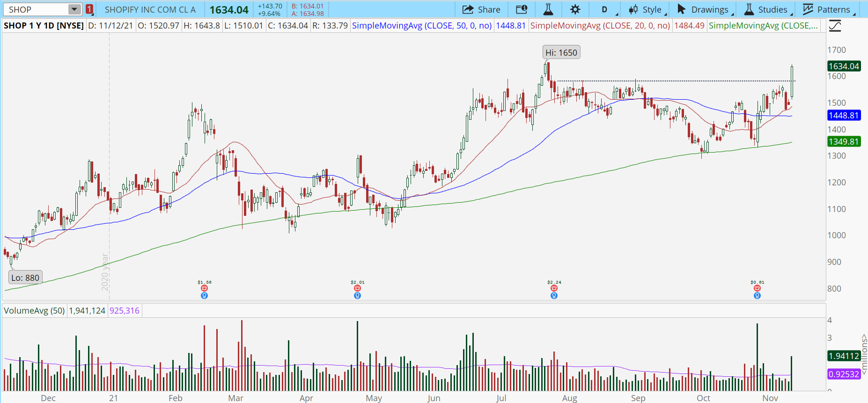
Task: Select the blue SimpleMovingAvg (CLOSE, 50) study label
Action: tap(422, 26)
